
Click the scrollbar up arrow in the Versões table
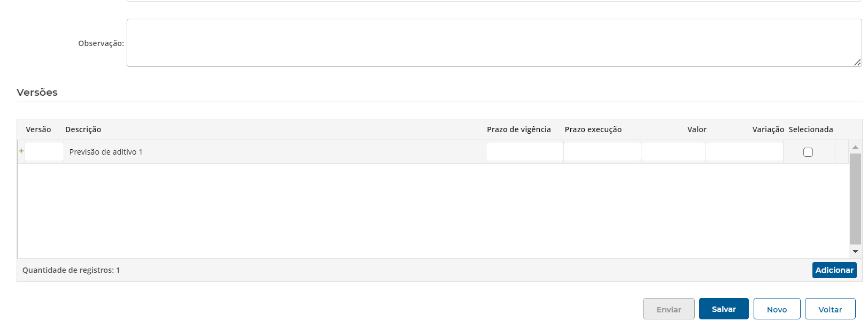click(x=855, y=147)
